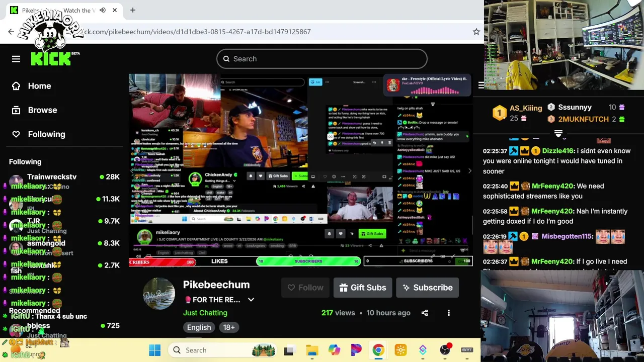
Task: Expand the video title chevron
Action: 251,300
